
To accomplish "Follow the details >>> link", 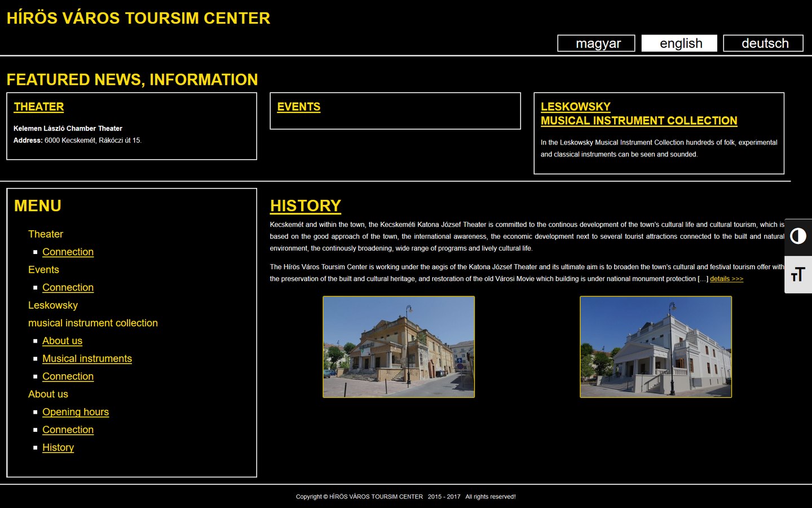I will (x=726, y=279).
